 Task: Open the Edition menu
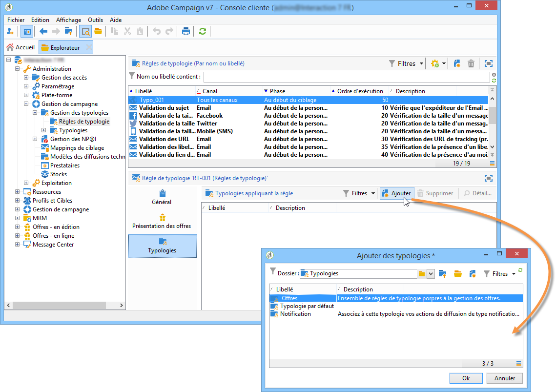[x=40, y=20]
